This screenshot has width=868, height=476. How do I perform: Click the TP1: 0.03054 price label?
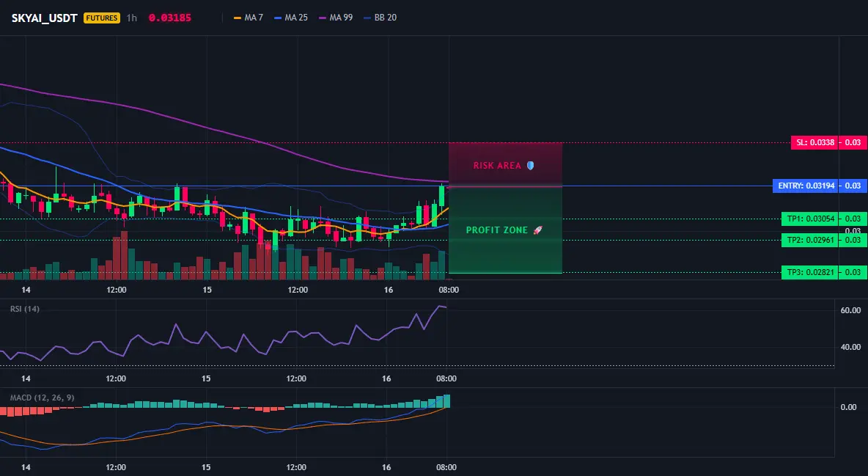810,219
